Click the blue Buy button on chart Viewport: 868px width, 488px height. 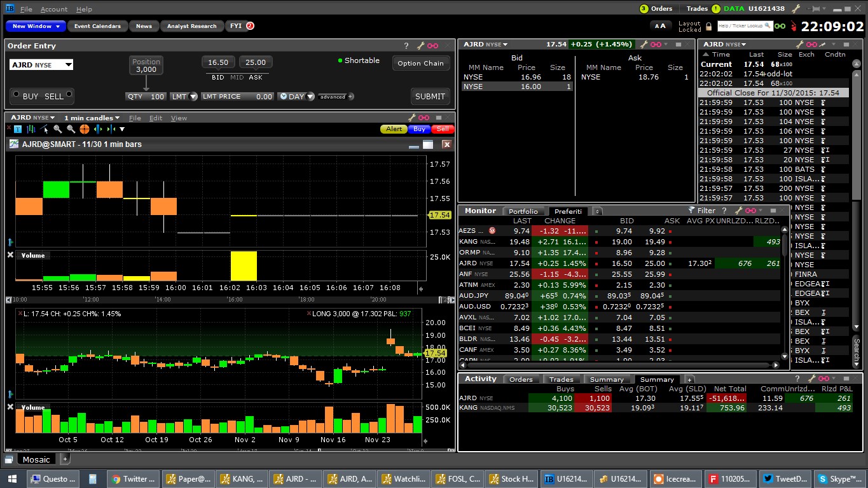pos(419,129)
